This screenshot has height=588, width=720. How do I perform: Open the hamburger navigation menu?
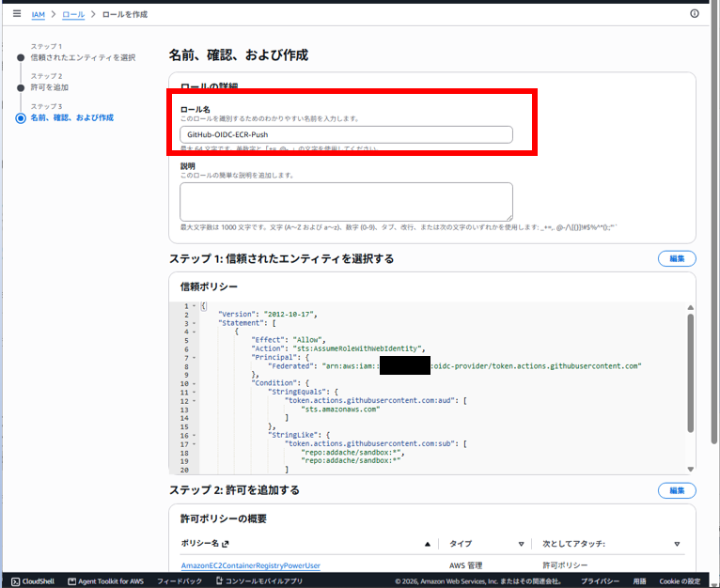click(17, 14)
